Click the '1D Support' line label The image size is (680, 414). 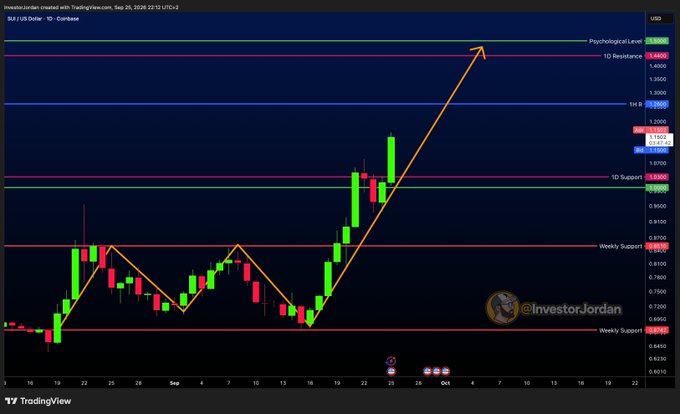626,177
